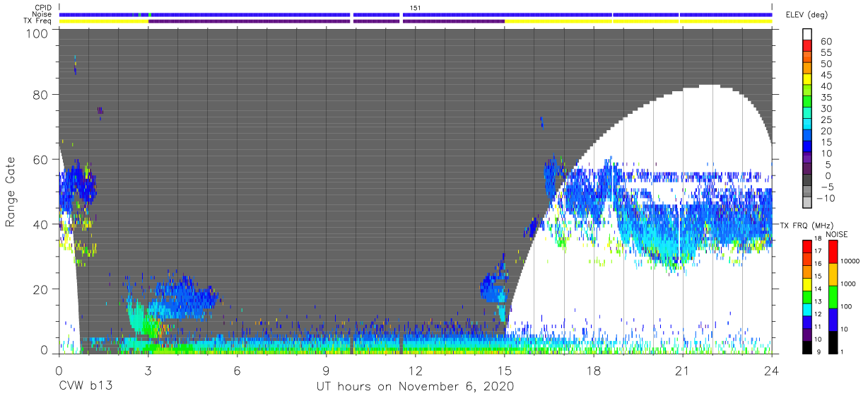Click the 40 tick label on Range Gate axis
The image size is (868, 401).
40,224
